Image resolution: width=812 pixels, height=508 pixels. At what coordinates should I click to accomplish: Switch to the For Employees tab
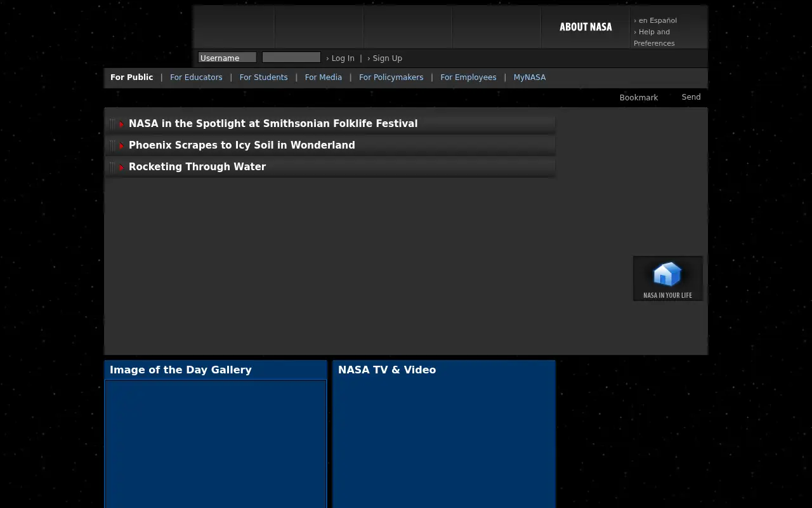pyautogui.click(x=468, y=77)
